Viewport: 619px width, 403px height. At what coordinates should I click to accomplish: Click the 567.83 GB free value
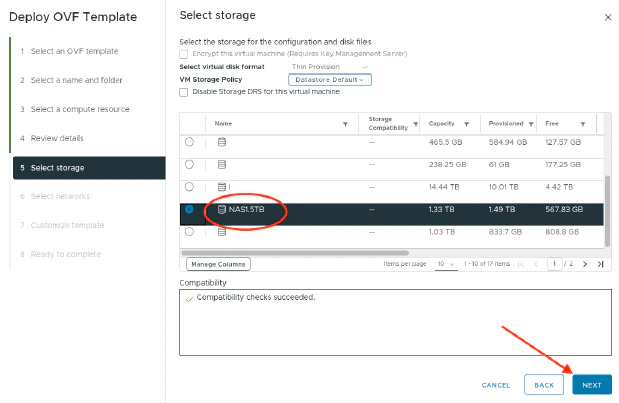pos(564,209)
